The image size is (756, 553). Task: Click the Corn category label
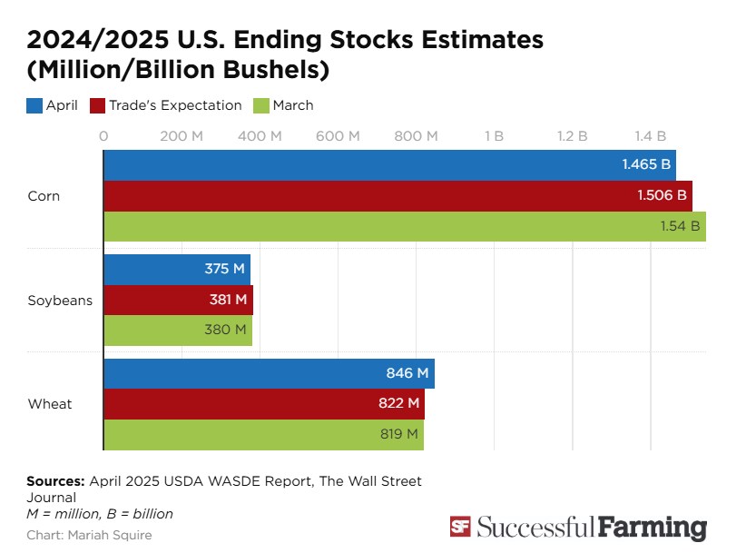click(44, 196)
